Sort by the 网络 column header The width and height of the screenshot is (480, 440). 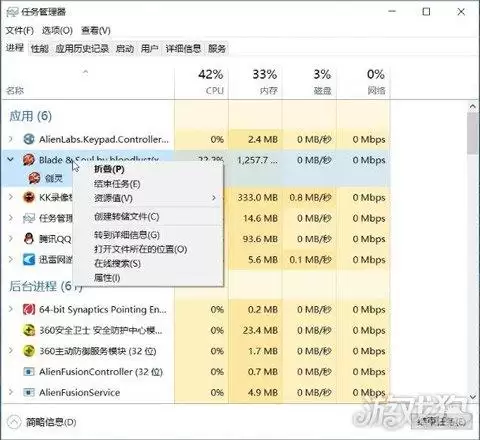[363, 83]
